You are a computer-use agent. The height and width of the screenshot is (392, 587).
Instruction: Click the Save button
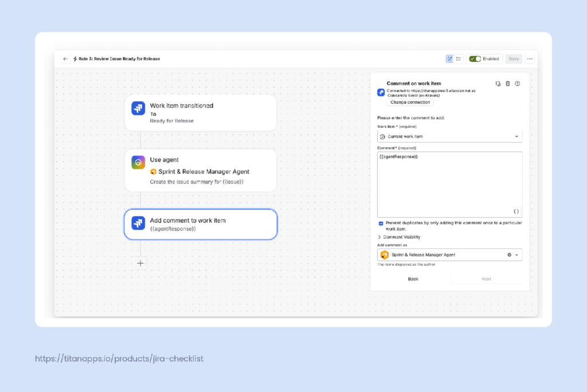[514, 59]
